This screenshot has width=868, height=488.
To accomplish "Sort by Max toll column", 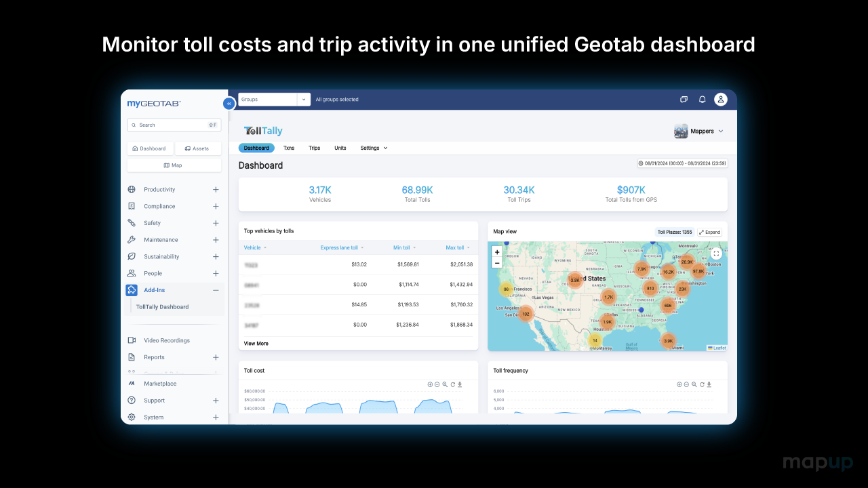I will [x=458, y=248].
